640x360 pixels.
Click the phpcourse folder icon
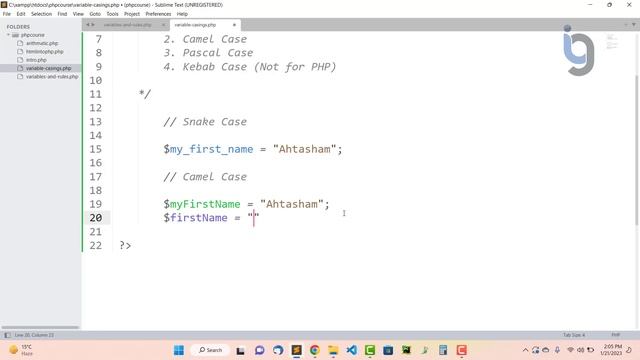[x=16, y=35]
